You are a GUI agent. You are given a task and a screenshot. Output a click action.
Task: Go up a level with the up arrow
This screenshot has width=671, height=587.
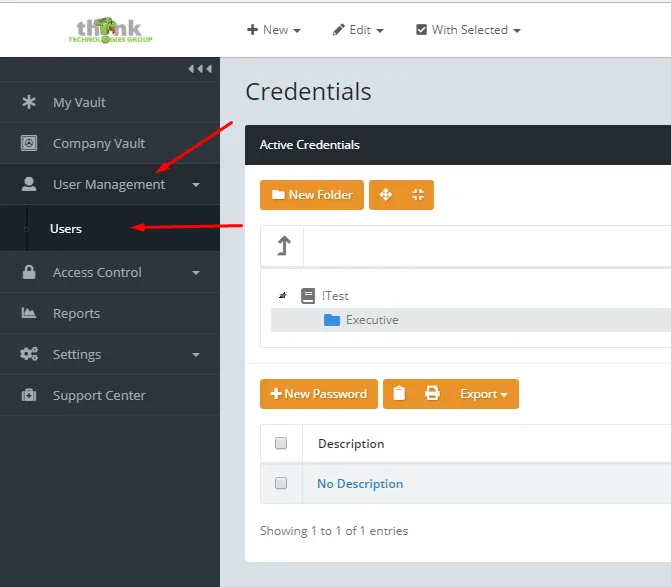(x=284, y=246)
